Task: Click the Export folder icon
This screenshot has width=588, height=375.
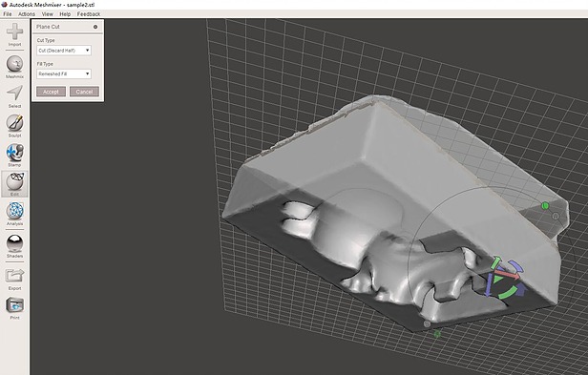Action: click(14, 276)
